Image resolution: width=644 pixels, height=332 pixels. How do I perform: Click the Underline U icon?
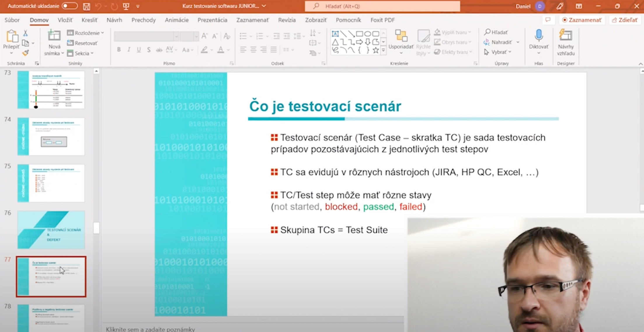pos(139,50)
